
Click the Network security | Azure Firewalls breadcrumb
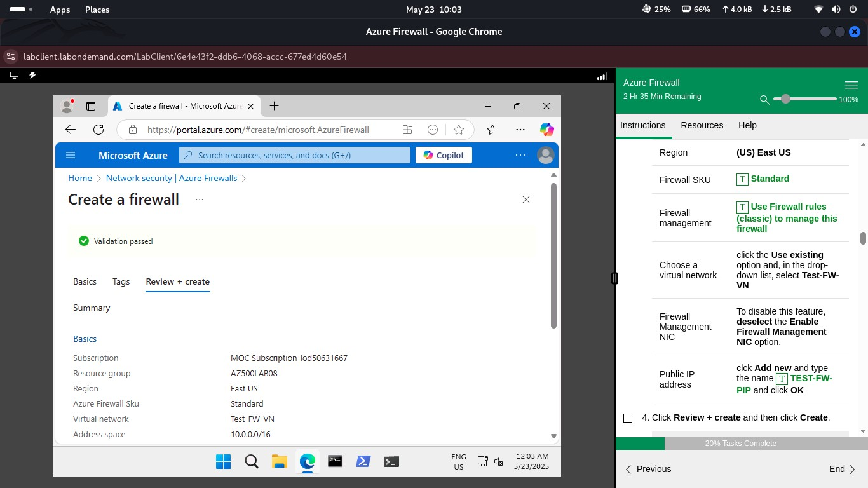click(171, 178)
